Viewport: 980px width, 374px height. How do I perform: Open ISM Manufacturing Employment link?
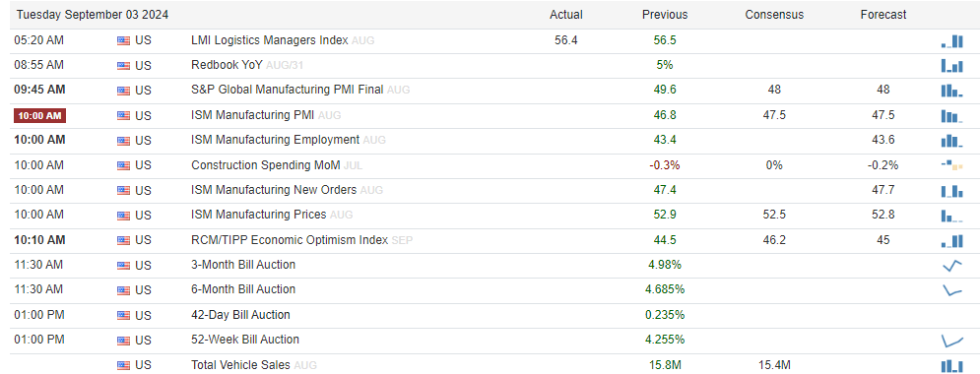click(275, 140)
